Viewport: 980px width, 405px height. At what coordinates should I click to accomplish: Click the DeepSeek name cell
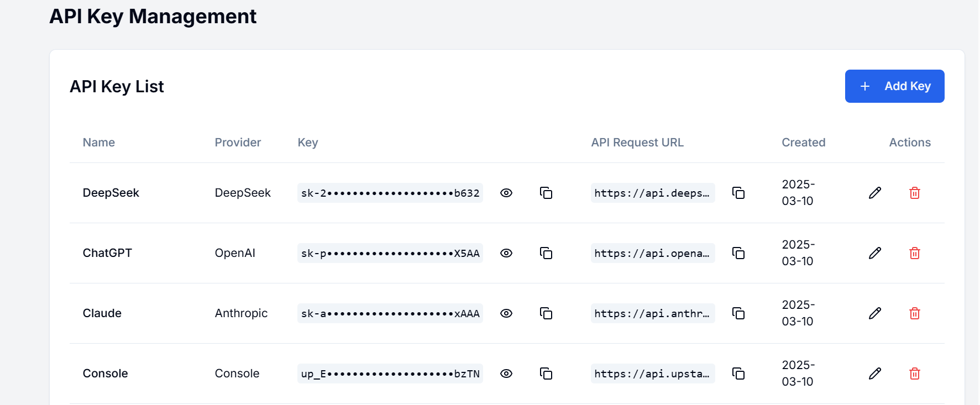(x=111, y=193)
